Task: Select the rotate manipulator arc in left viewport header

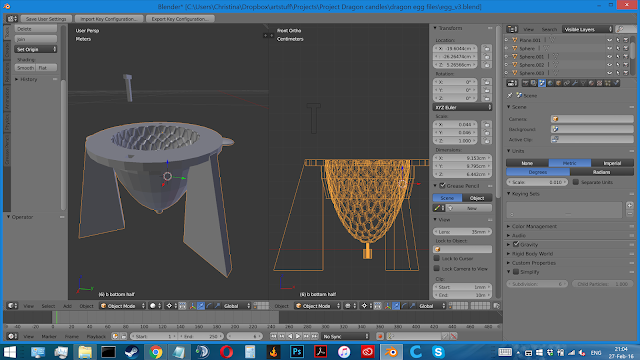Action: pos(209,306)
